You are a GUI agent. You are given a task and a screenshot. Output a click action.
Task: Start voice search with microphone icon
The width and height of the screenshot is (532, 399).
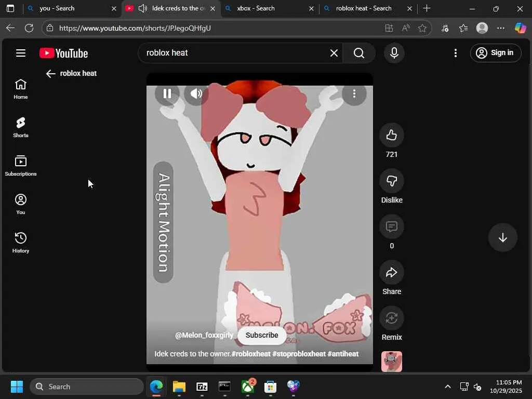tap(394, 53)
